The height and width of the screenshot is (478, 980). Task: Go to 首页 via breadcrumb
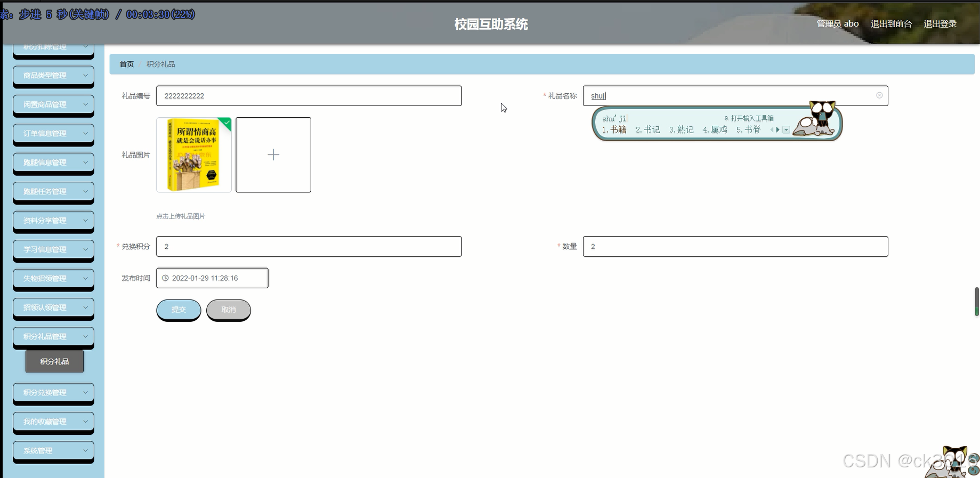[127, 64]
